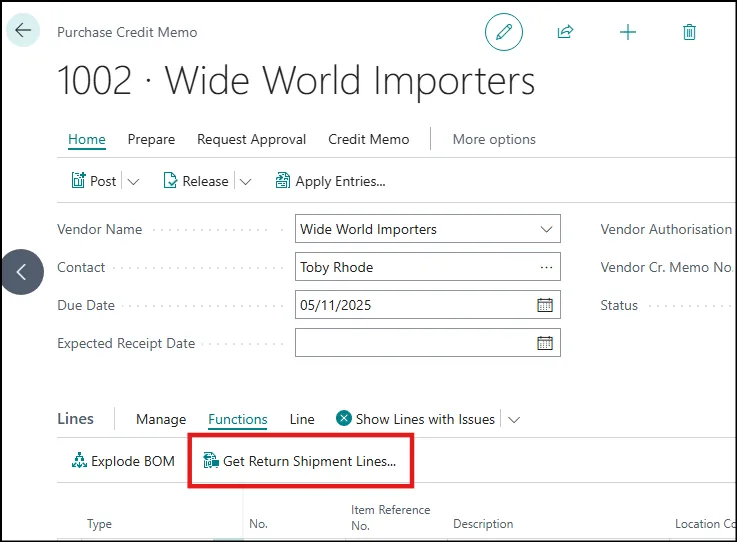This screenshot has width=737, height=542.
Task: Click the 1002 Wide World Importers title
Action: tap(296, 81)
